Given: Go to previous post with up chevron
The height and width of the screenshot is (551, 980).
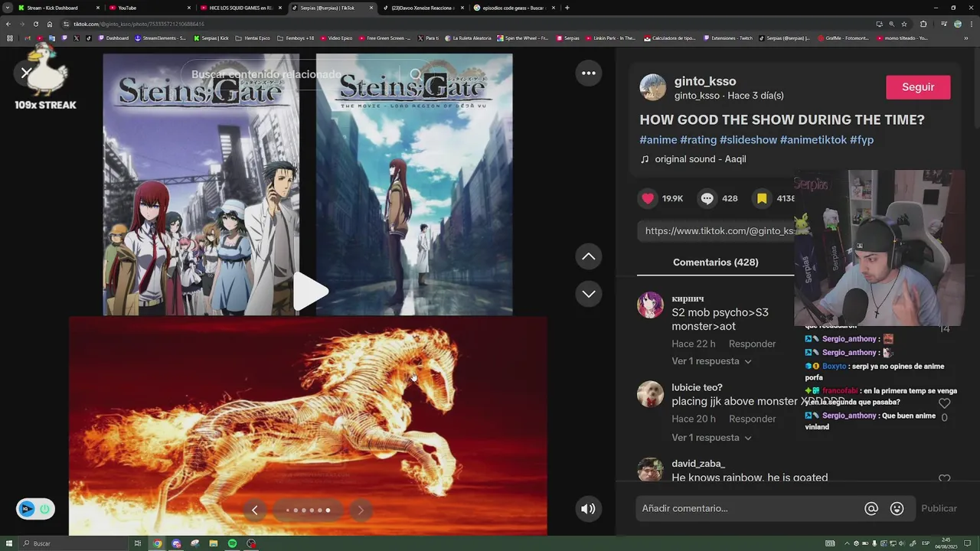Looking at the screenshot, I should point(589,256).
